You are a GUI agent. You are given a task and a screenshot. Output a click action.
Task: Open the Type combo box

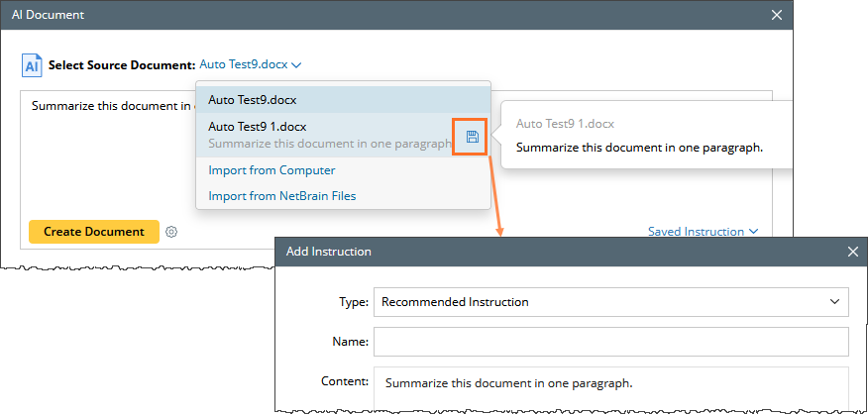[610, 302]
